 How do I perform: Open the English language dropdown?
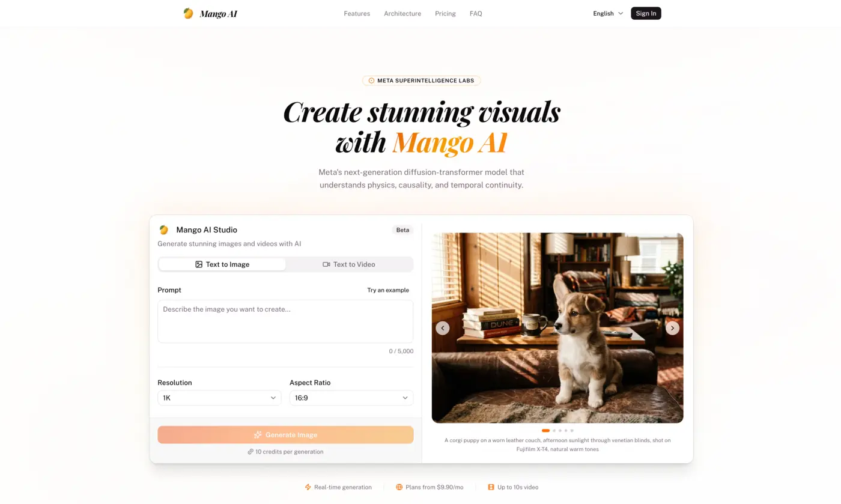[608, 13]
